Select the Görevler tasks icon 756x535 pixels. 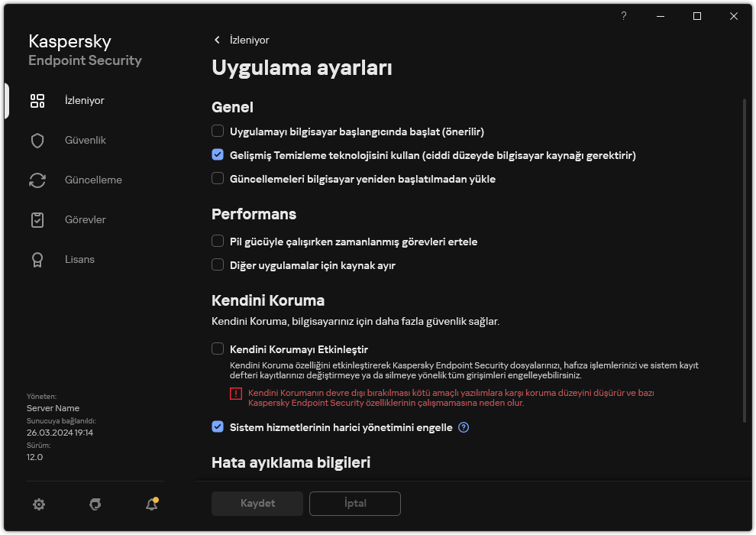pos(37,219)
